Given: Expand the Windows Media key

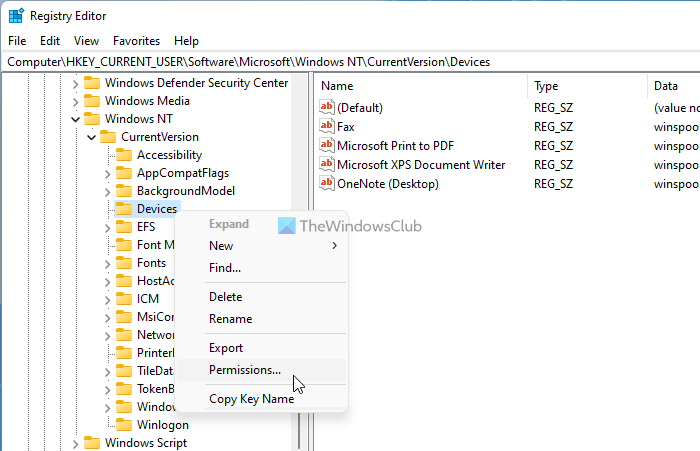Looking at the screenshot, I should coord(76,101).
